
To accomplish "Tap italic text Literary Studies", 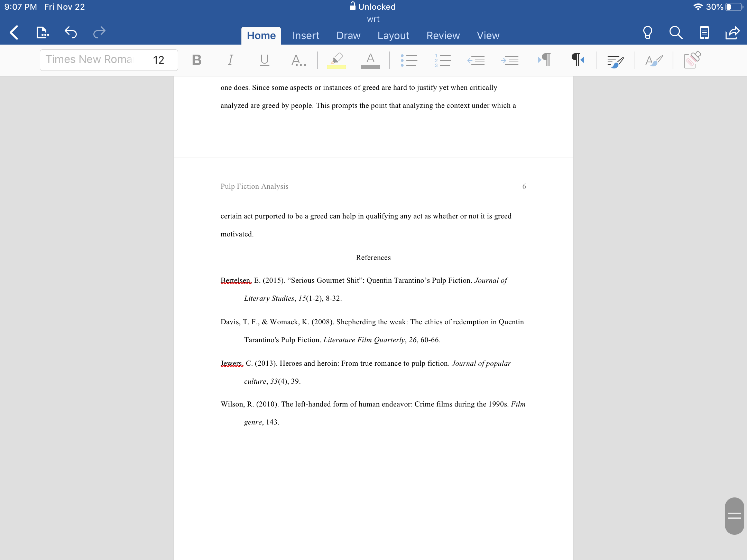I will pos(269,298).
